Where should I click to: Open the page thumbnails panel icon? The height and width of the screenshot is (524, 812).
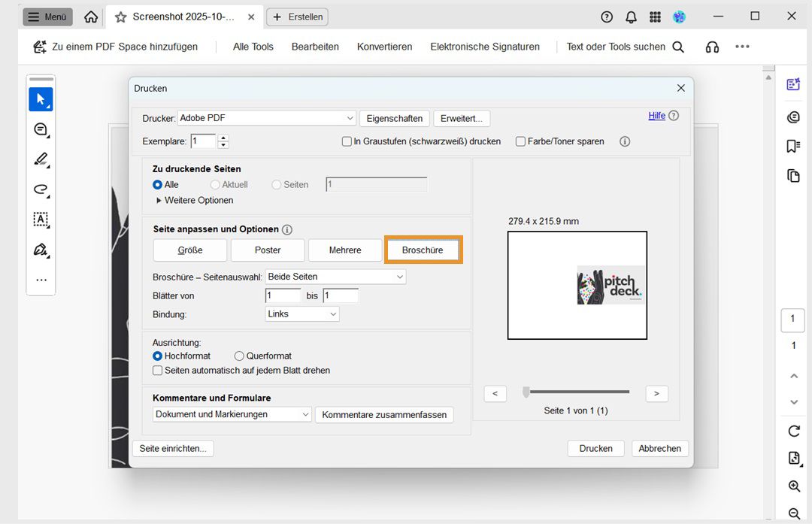[x=793, y=176]
